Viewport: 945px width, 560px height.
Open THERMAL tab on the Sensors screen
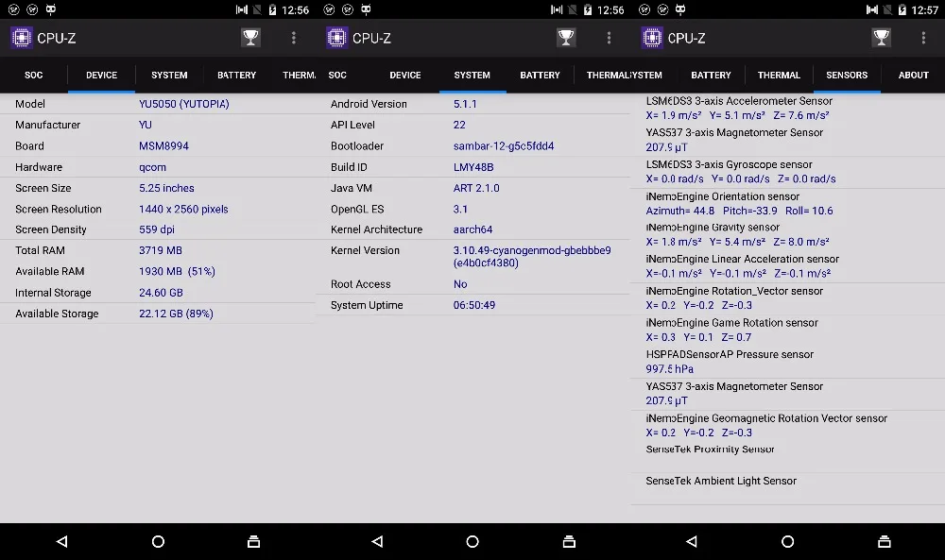pyautogui.click(x=779, y=76)
